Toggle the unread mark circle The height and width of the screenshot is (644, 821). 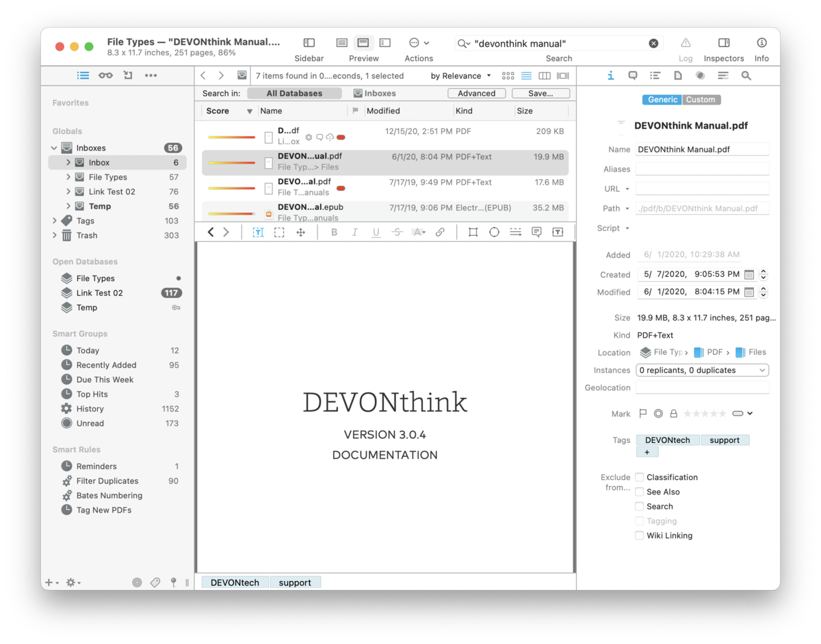(x=658, y=414)
